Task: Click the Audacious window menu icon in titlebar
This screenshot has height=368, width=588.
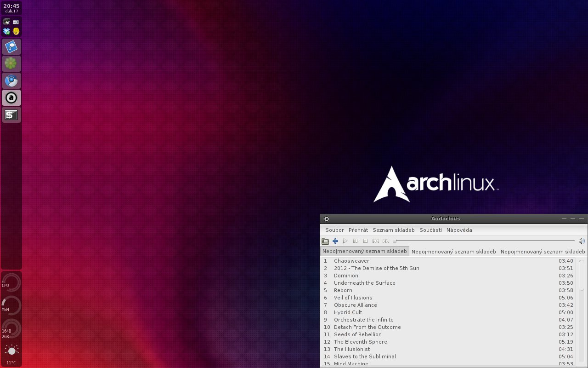Action: [x=326, y=219]
